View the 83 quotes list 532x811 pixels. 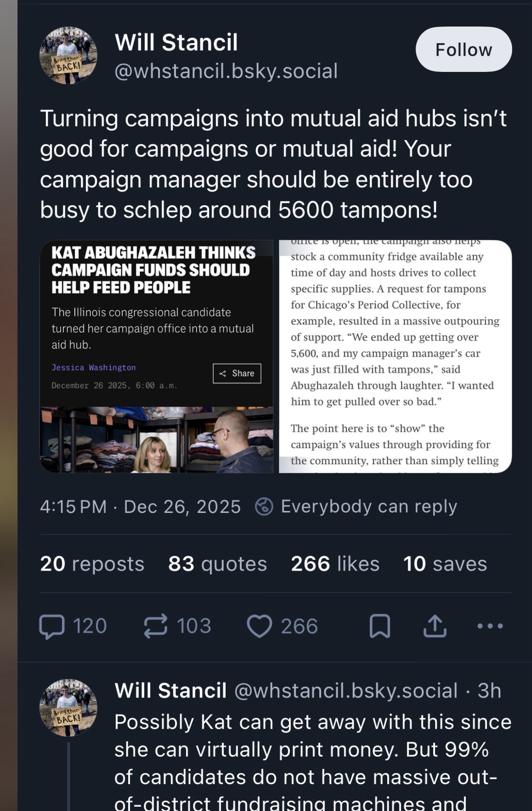point(218,564)
